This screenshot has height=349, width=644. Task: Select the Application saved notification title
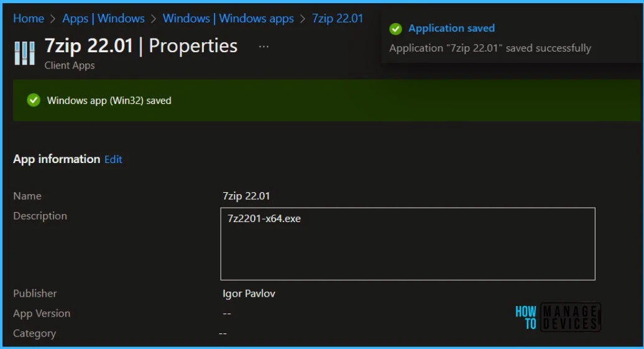451,29
